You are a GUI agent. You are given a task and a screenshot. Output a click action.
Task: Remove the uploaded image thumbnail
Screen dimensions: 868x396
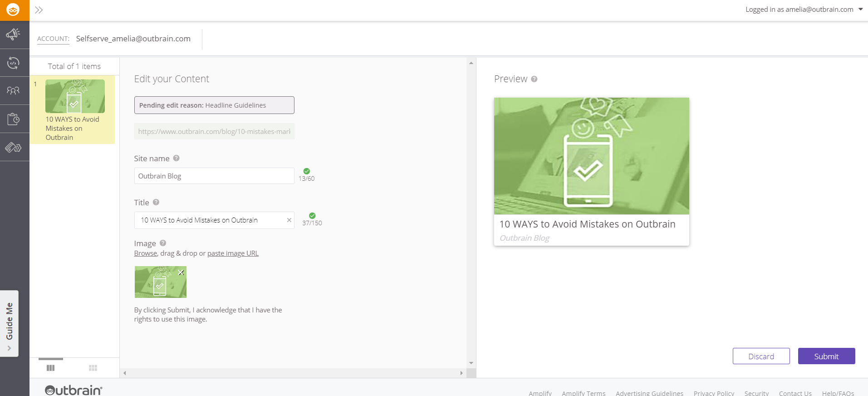pos(181,272)
